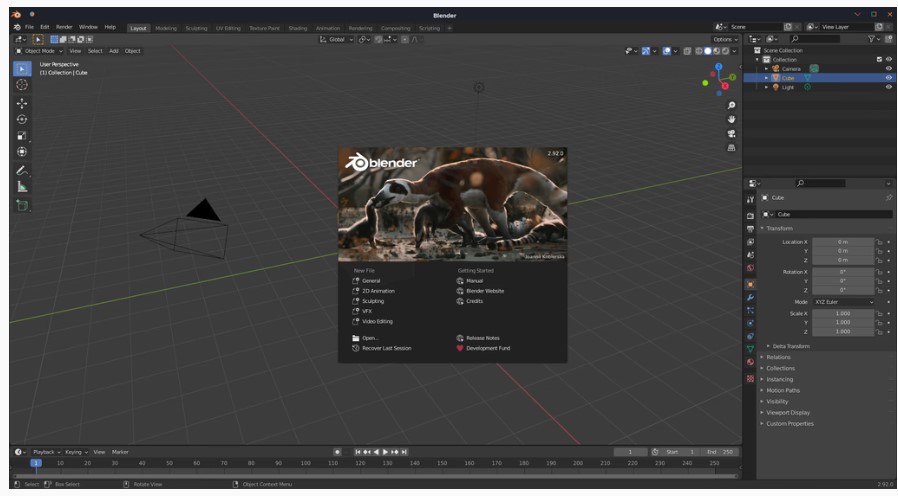
Task: Open the File menu
Action: 29,27
